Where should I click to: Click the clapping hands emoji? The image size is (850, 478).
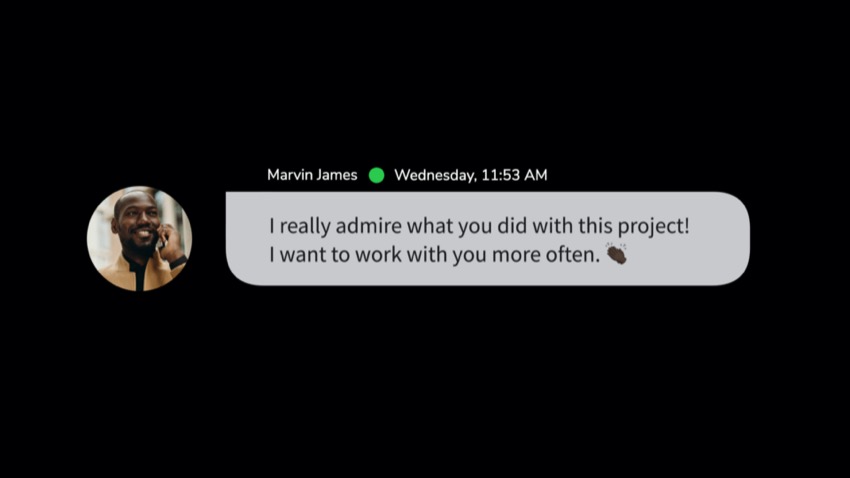(616, 253)
